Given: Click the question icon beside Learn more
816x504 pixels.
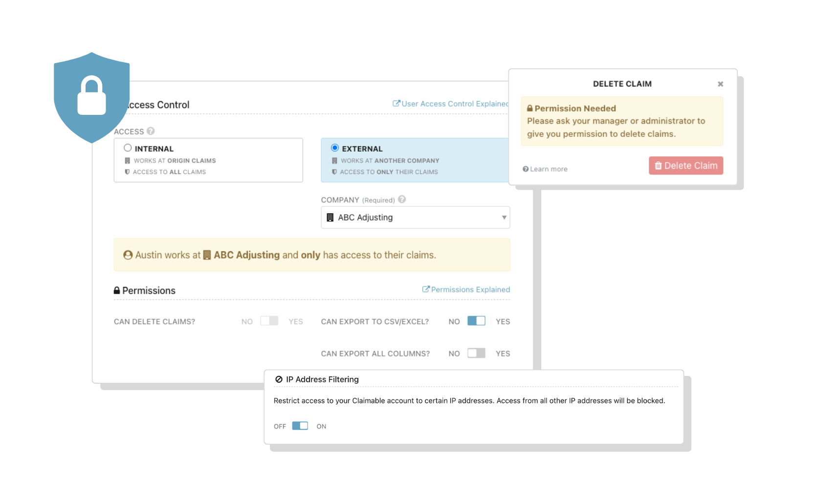Looking at the screenshot, I should tap(526, 169).
